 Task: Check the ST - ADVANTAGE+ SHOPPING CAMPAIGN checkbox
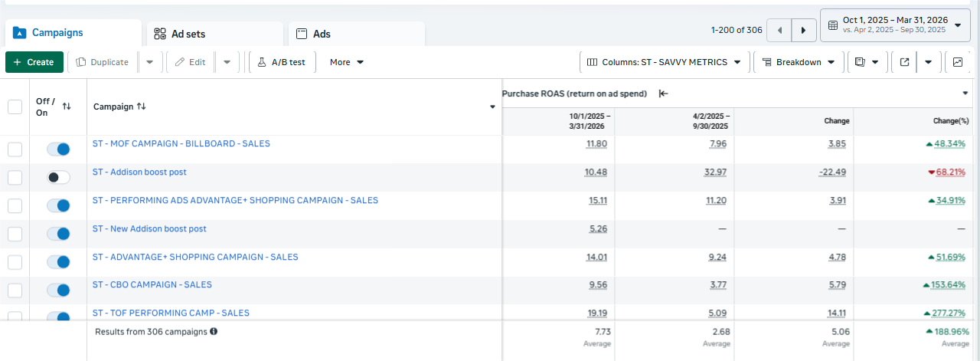(15, 262)
